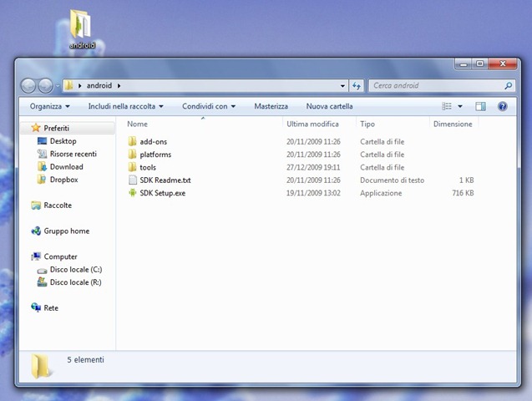Click the Disco locale (R:) drive icon
Screen dimensions: 532x401
point(42,282)
